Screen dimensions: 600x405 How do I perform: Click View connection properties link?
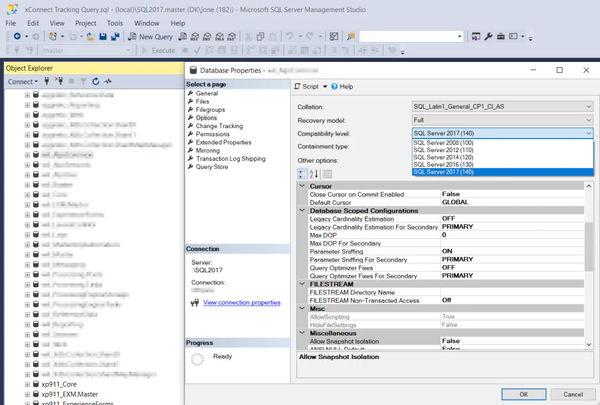coord(241,302)
